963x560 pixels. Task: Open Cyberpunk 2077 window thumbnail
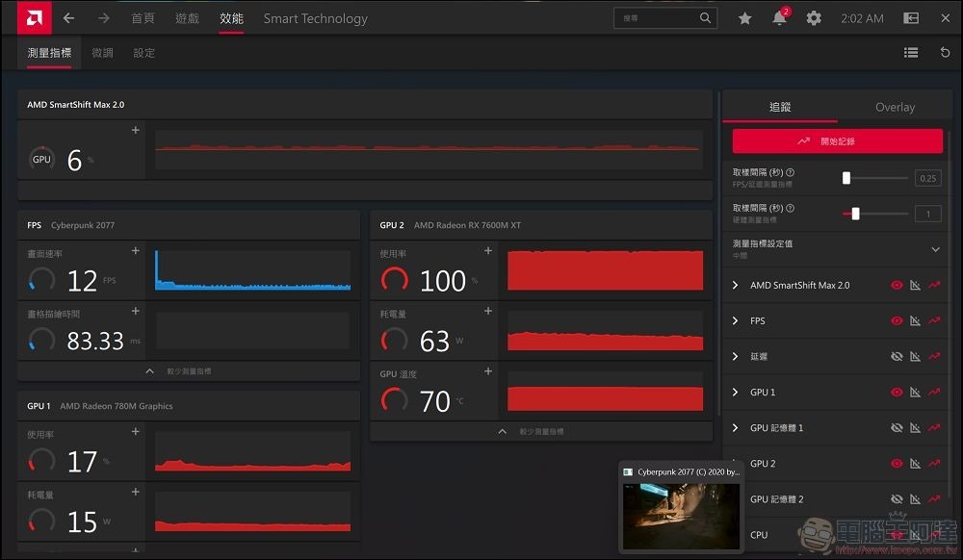681,508
